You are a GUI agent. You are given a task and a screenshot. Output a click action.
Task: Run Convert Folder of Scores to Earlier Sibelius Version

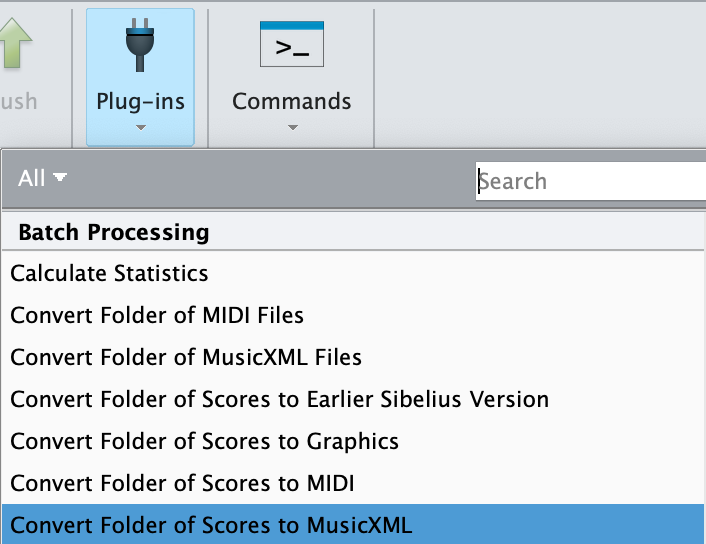coord(353,399)
